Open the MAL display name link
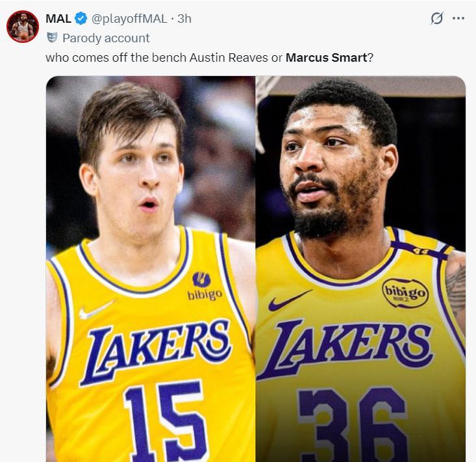Viewport: 476px width, 462px height. pyautogui.click(x=58, y=18)
